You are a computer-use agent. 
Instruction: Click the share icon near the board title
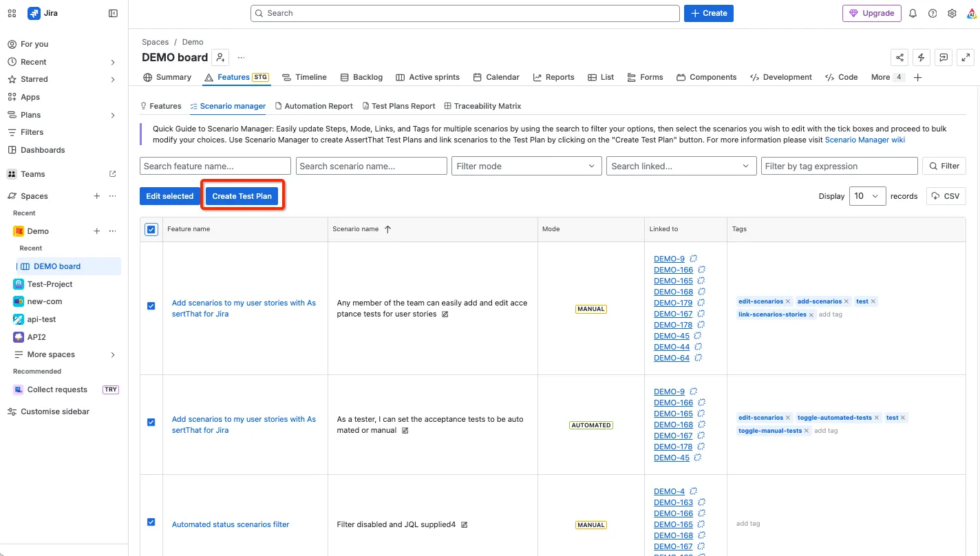(x=899, y=58)
